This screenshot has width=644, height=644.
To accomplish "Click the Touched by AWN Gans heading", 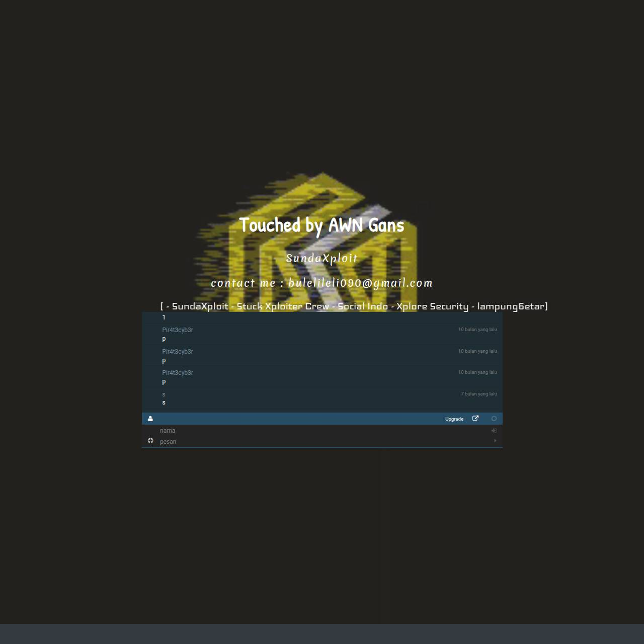I will [321, 225].
